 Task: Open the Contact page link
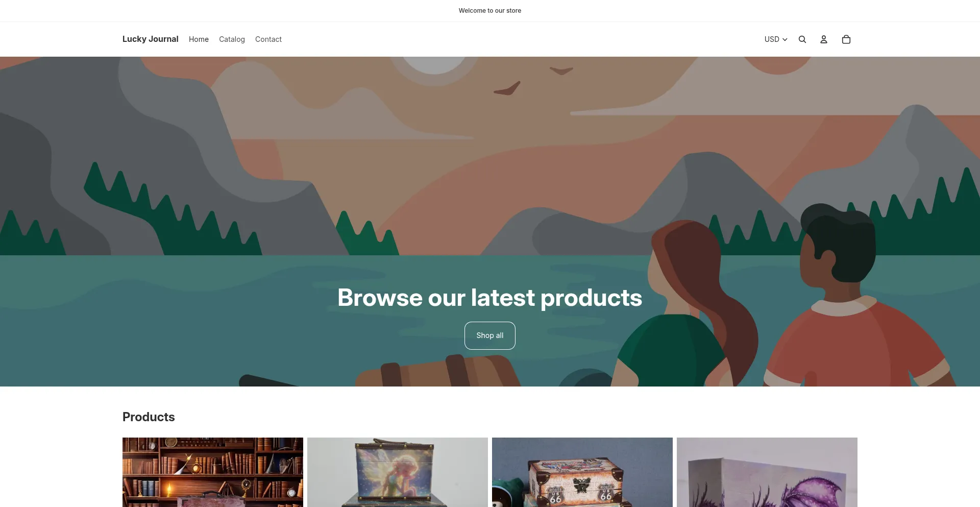pyautogui.click(x=268, y=39)
